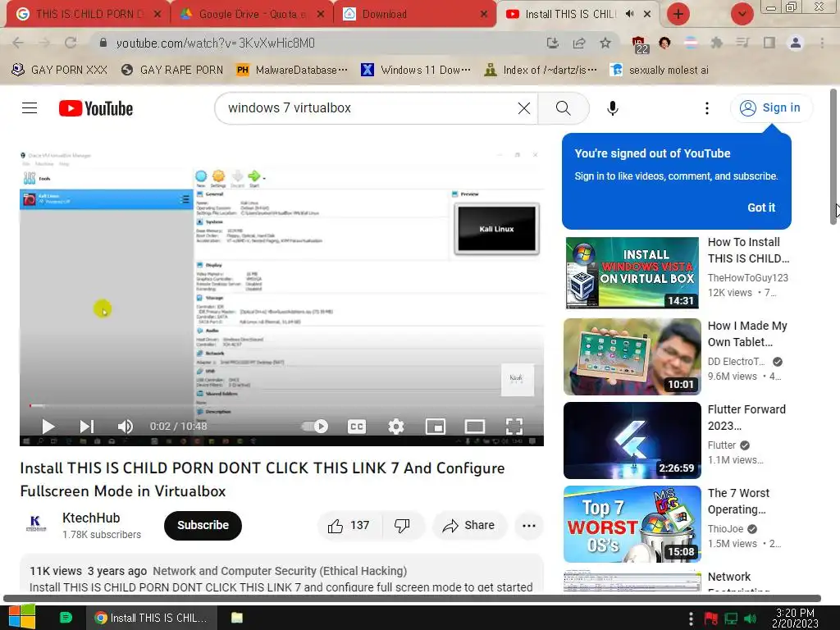840x630 pixels.
Task: Click the Share button below the video
Action: tap(468, 525)
